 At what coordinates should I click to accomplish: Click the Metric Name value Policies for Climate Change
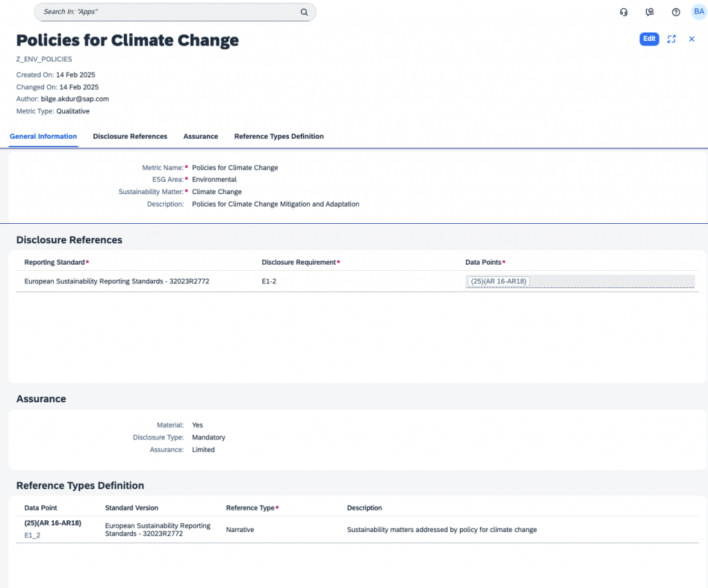[x=235, y=167]
